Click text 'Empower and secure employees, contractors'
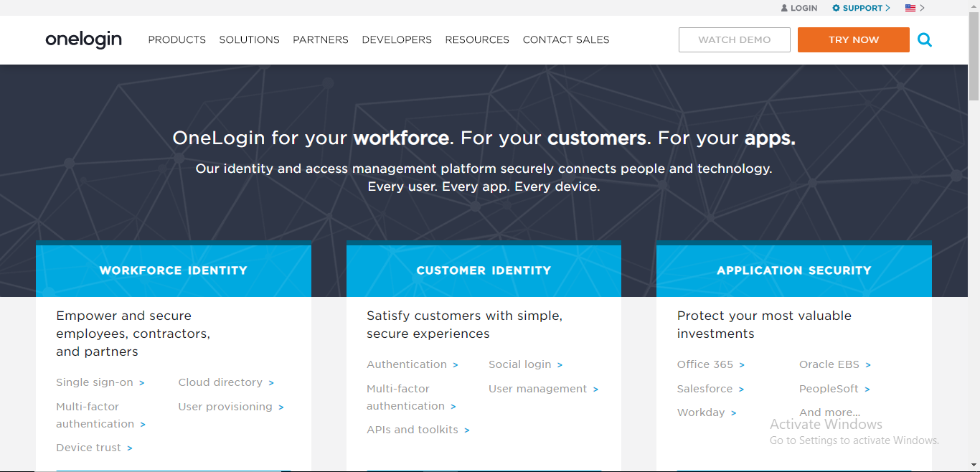Screen dimensions: 980x472 pyautogui.click(x=133, y=334)
